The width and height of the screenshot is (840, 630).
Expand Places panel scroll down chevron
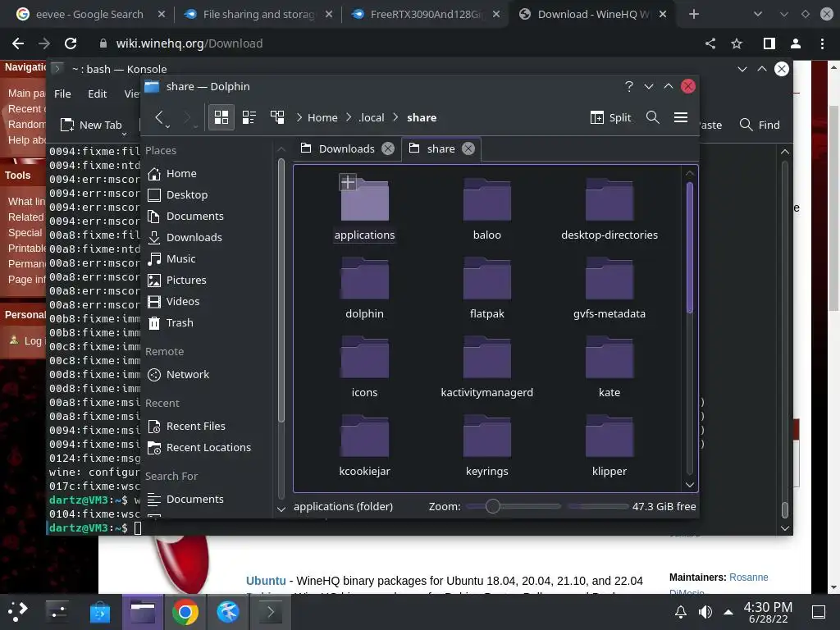(281, 509)
